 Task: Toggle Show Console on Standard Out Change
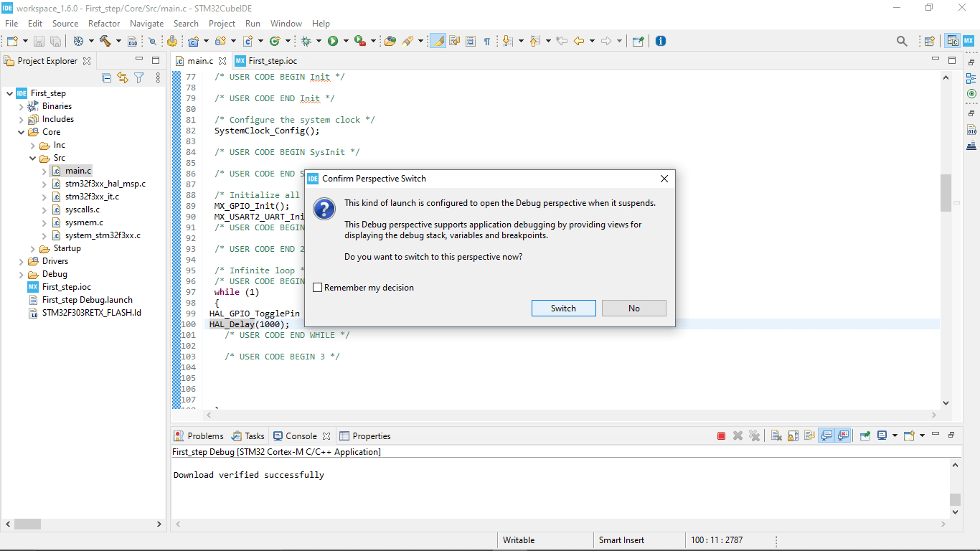click(x=826, y=435)
